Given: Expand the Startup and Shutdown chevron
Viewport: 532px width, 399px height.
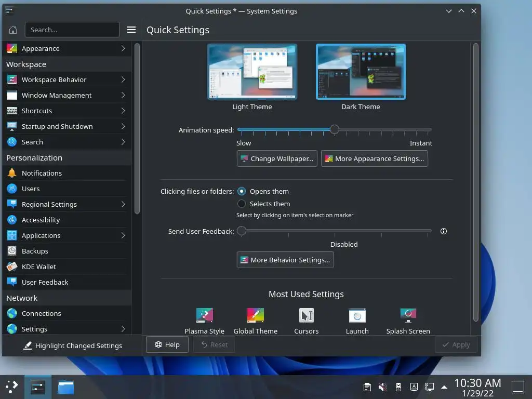Looking at the screenshot, I should pos(123,127).
